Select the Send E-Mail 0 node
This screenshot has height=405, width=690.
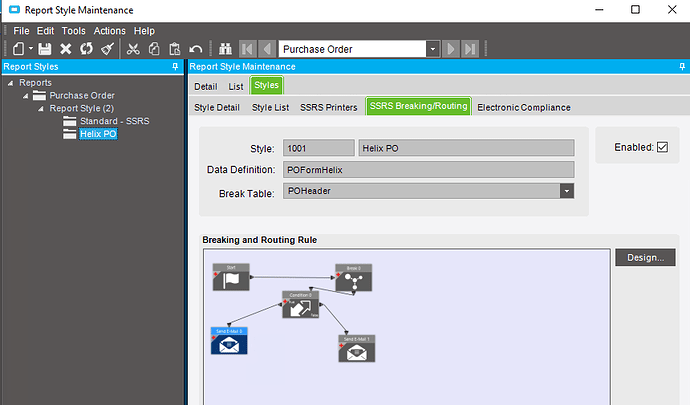(229, 341)
